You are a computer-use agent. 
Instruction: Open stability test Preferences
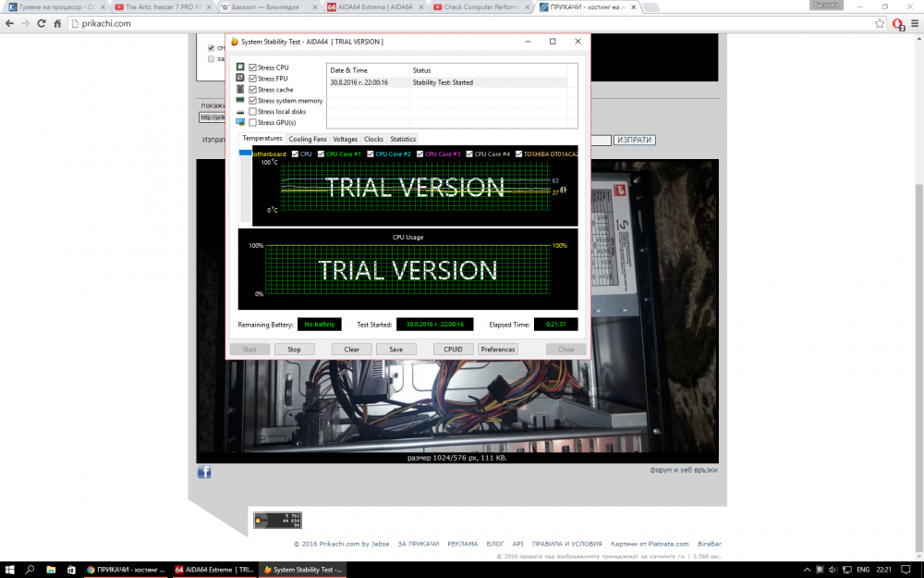(498, 350)
